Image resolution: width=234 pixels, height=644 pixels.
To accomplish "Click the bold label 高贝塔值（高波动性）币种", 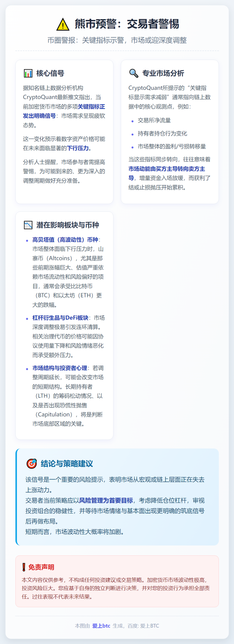I will [65, 239].
